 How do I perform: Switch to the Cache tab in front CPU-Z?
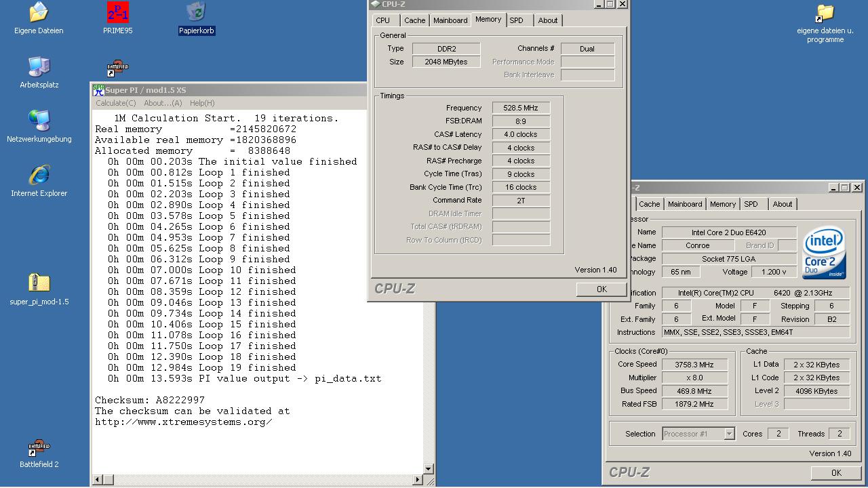click(x=415, y=20)
